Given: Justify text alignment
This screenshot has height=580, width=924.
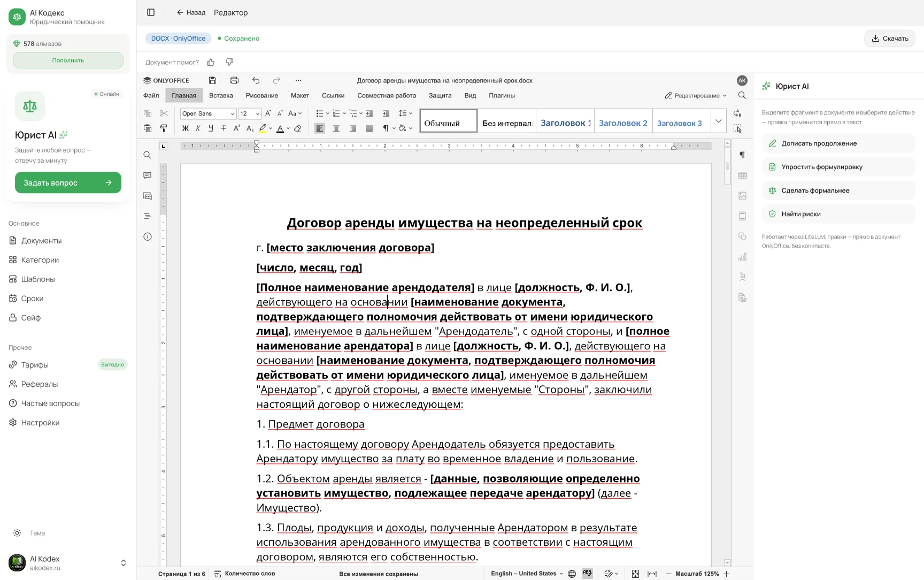Looking at the screenshot, I should tap(369, 128).
